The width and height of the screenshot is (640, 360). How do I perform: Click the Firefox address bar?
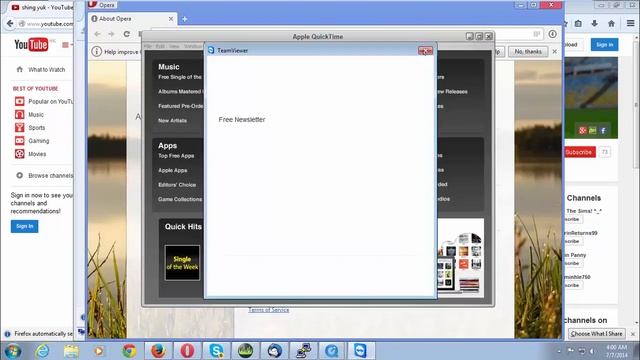pos(46,24)
